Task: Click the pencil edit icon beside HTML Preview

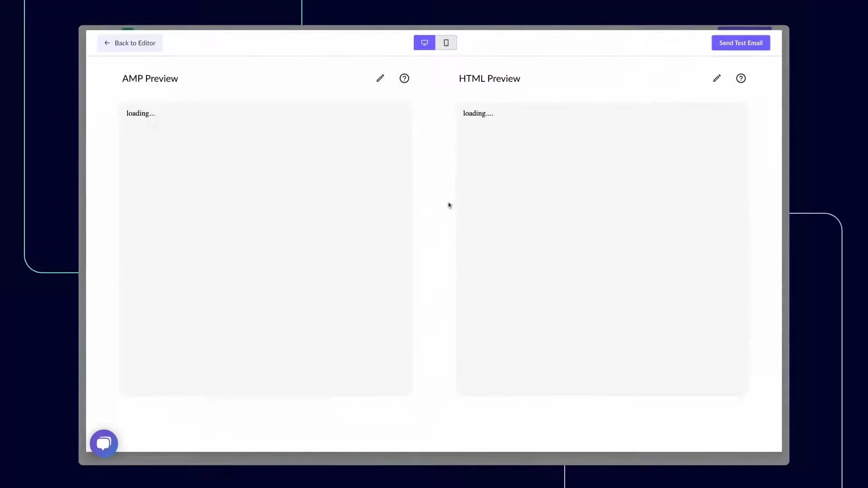Action: 717,78
